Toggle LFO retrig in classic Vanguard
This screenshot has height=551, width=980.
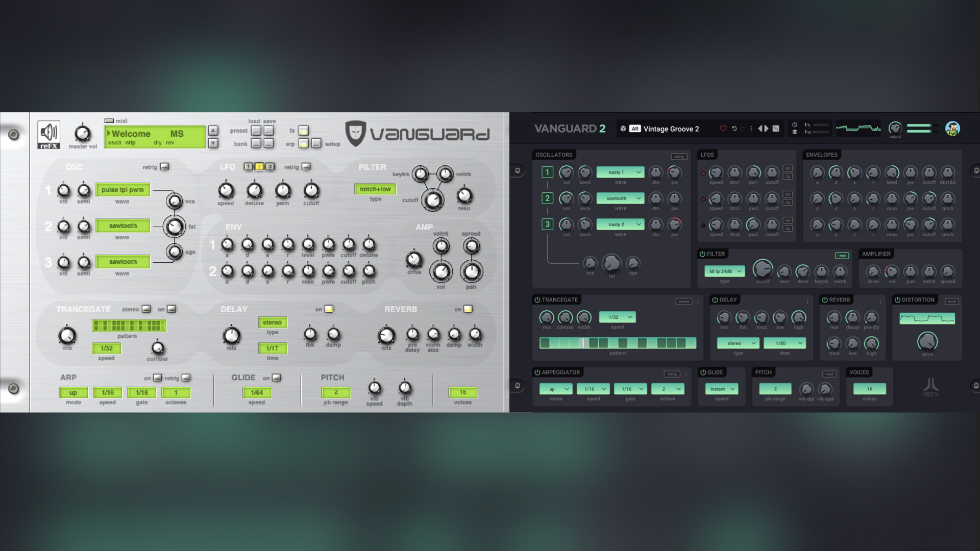[306, 167]
